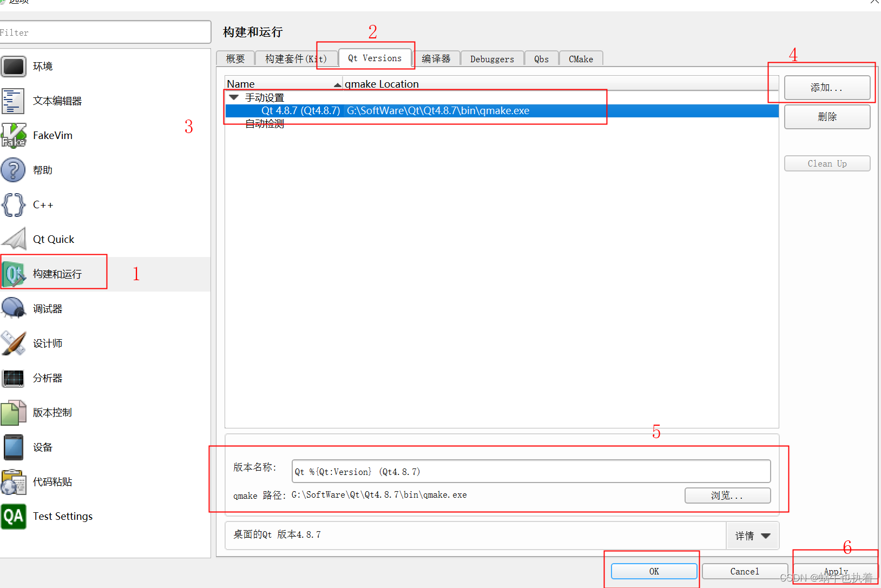Select the 构建和运行 Qt icon

click(x=13, y=274)
